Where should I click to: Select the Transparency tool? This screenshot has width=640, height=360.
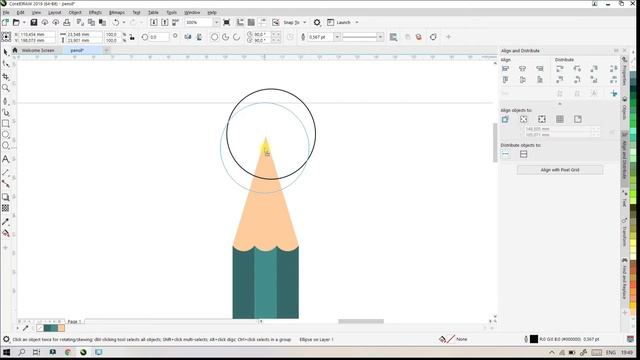pos(5,208)
